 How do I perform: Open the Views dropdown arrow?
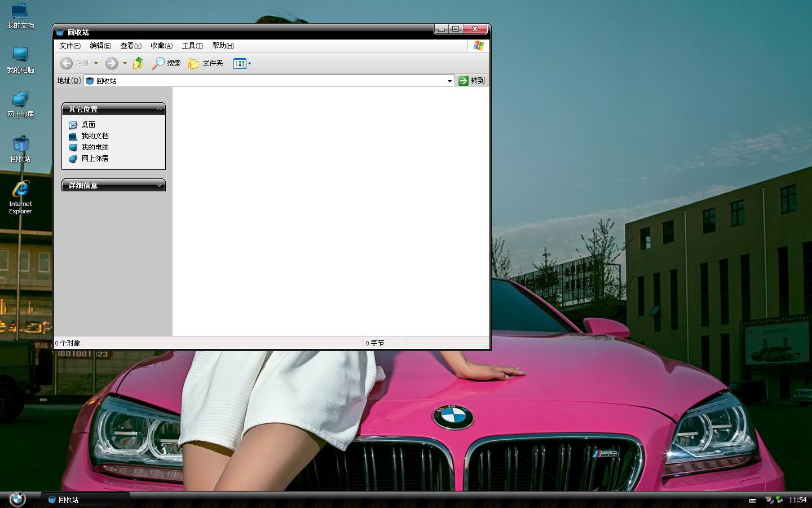pos(249,63)
